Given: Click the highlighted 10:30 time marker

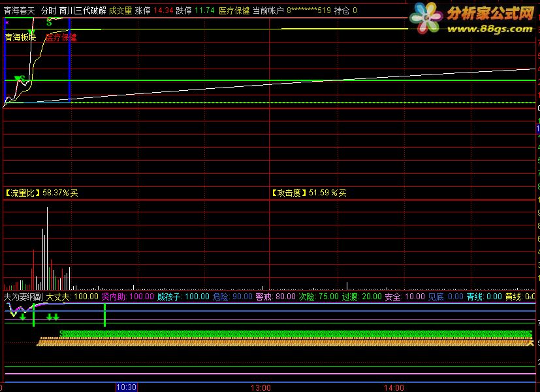Looking at the screenshot, I should tap(127, 387).
